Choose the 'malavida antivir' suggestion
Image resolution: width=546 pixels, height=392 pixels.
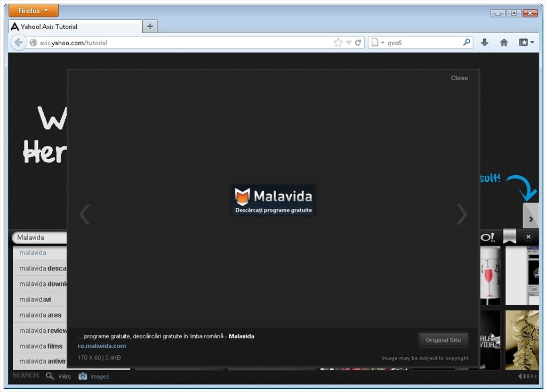39,362
